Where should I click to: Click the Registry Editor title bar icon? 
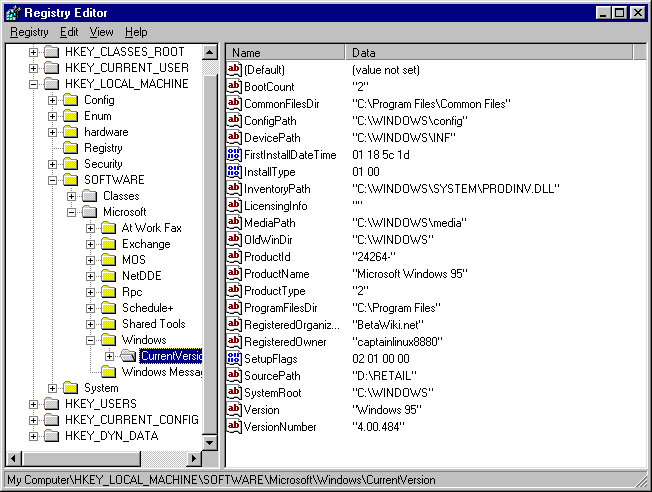13,13
